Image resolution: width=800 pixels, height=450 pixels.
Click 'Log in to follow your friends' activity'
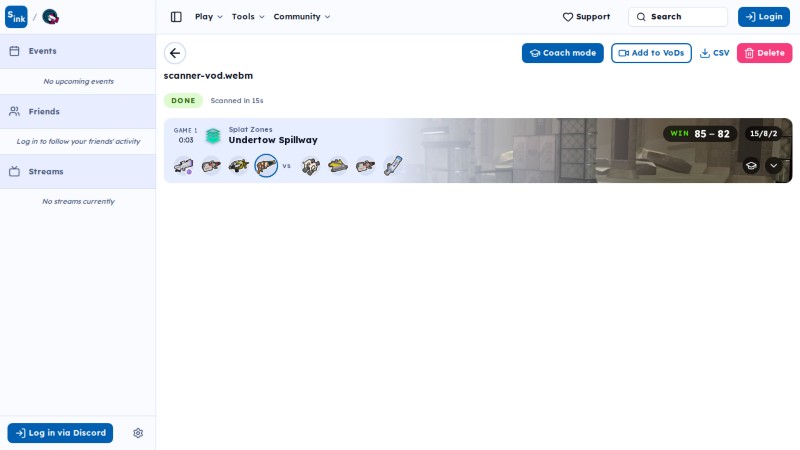[79, 141]
